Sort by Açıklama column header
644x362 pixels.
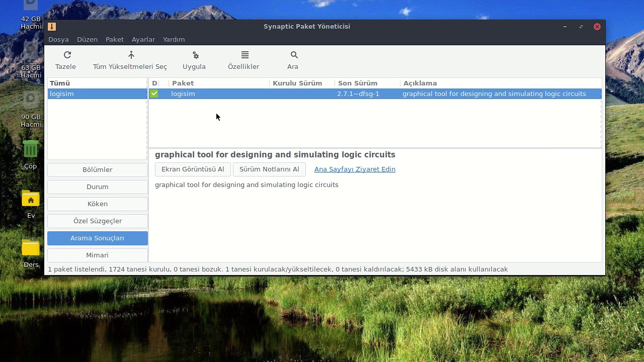click(x=501, y=83)
